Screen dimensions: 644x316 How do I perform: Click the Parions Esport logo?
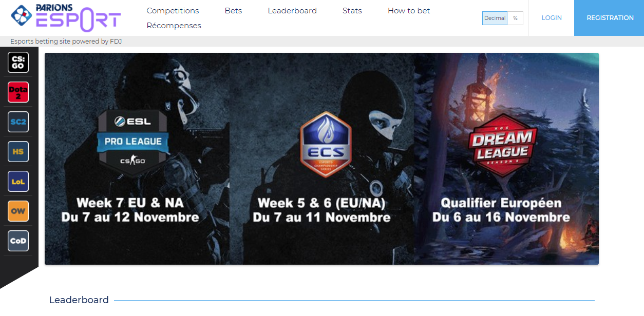(66, 17)
